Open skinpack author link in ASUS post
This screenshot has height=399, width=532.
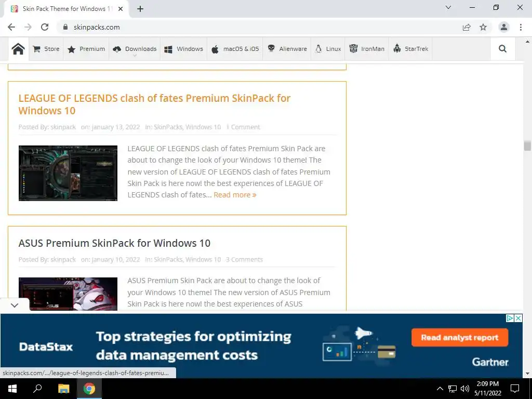[63, 260]
